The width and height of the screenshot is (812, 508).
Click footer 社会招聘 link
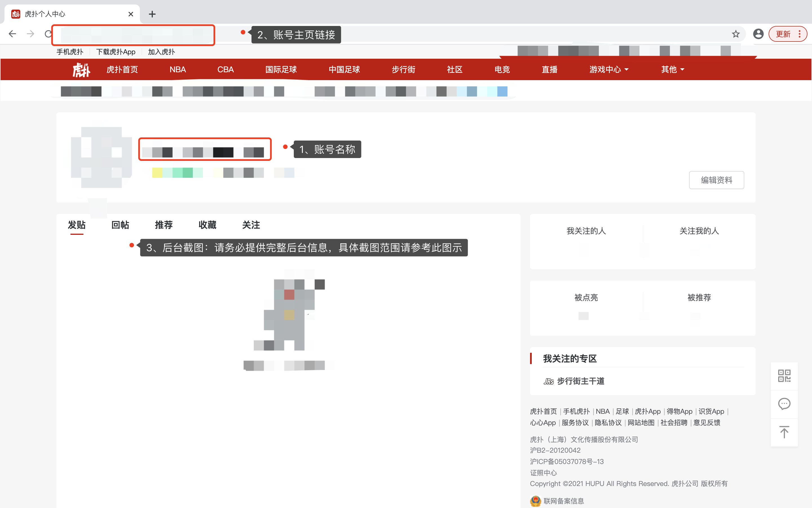pos(674,423)
